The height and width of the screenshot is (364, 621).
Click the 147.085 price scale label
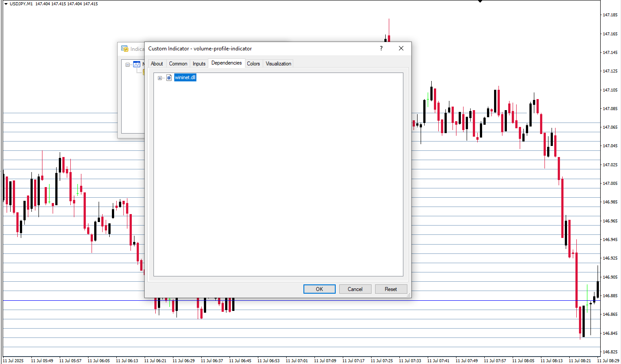(610, 108)
